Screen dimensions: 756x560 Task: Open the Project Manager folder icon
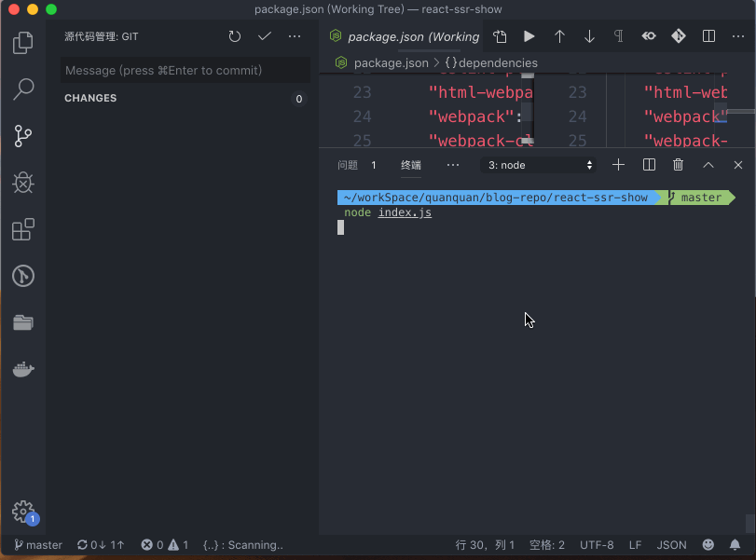(x=22, y=322)
